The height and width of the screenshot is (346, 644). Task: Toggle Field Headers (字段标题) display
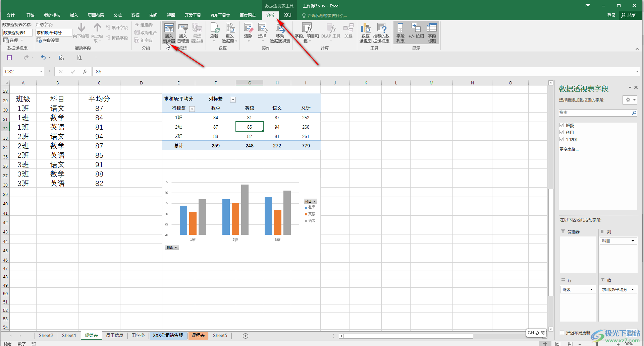click(432, 33)
